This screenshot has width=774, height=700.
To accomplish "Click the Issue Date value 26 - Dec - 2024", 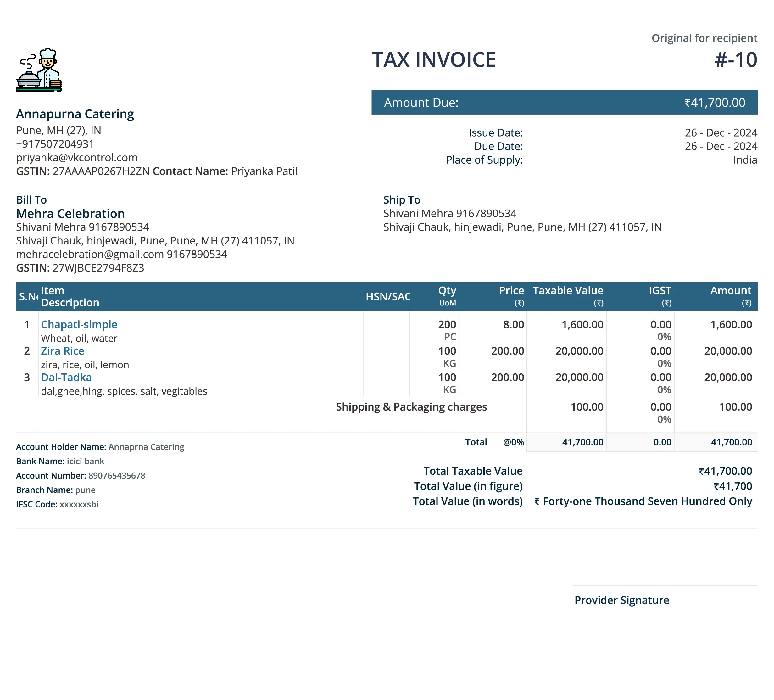I will click(x=721, y=132).
